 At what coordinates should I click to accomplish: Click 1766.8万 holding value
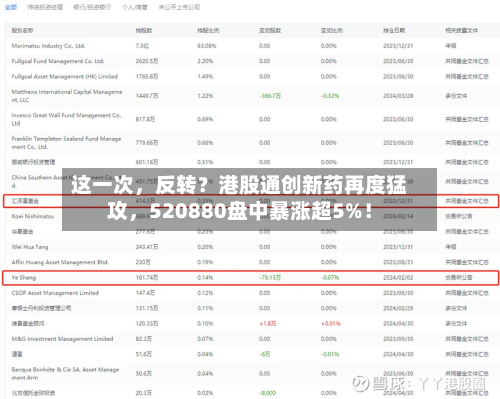[x=147, y=76]
